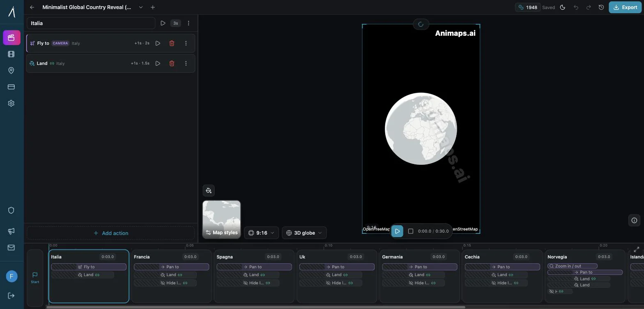Click the horizontal timeline scrollbar
The height and width of the screenshot is (309, 644).
click(x=255, y=307)
